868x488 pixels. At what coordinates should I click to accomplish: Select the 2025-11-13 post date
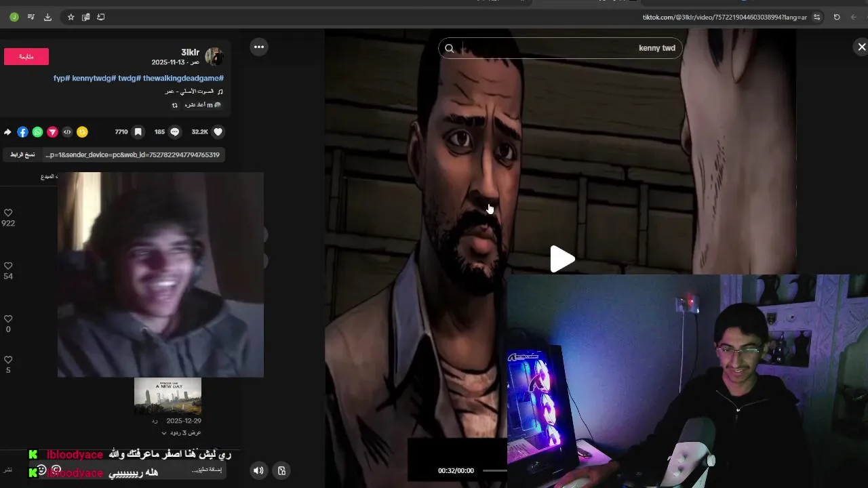167,62
